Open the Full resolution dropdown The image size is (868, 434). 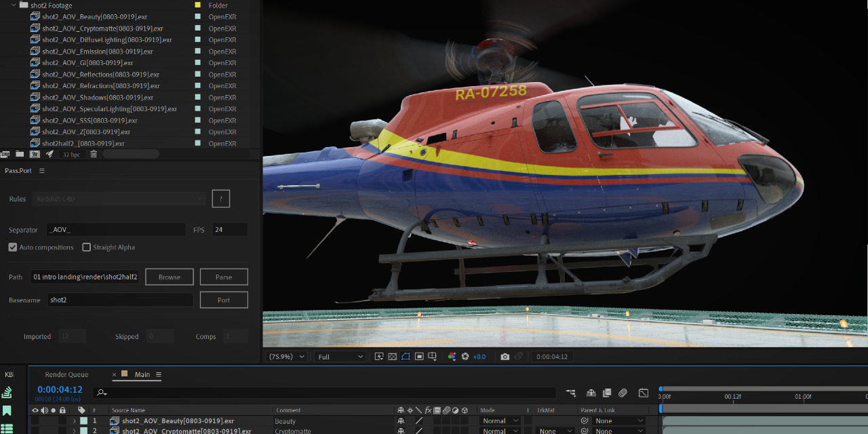(x=341, y=357)
